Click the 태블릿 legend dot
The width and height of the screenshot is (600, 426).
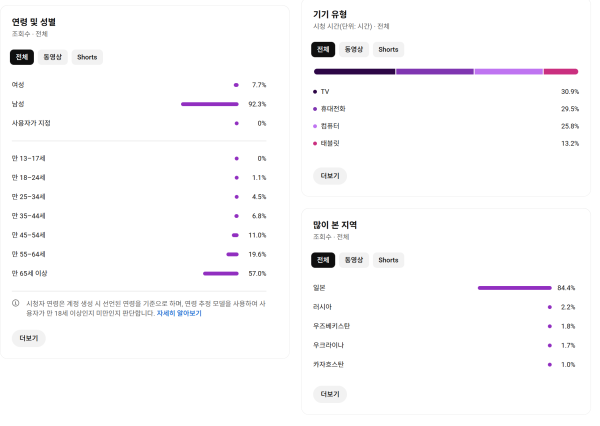point(315,144)
